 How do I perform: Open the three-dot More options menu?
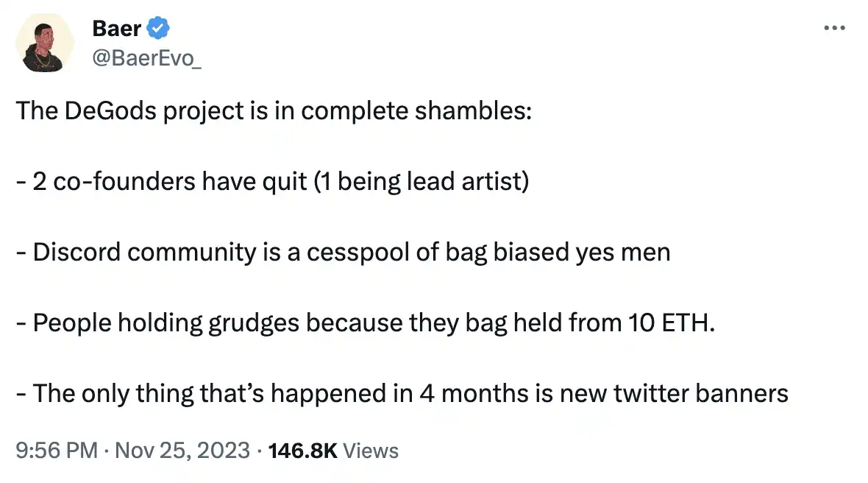point(834,27)
